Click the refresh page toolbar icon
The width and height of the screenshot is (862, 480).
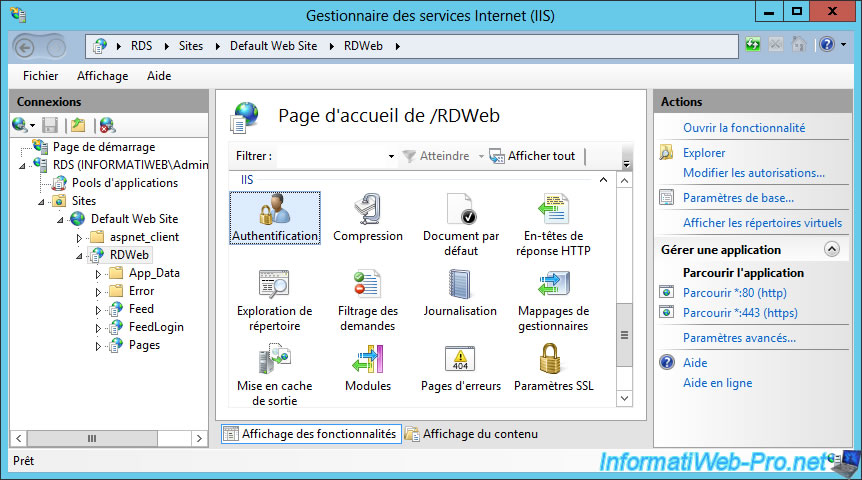[x=753, y=44]
